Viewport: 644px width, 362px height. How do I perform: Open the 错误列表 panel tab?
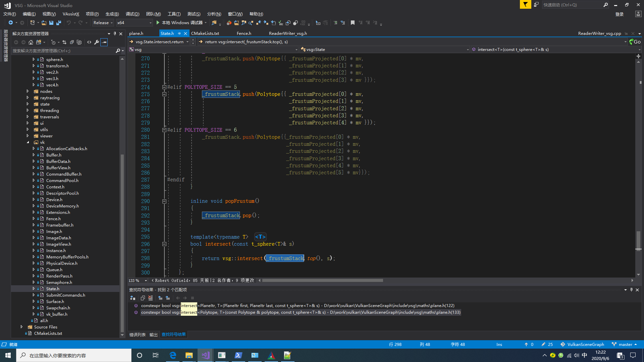(x=138, y=335)
